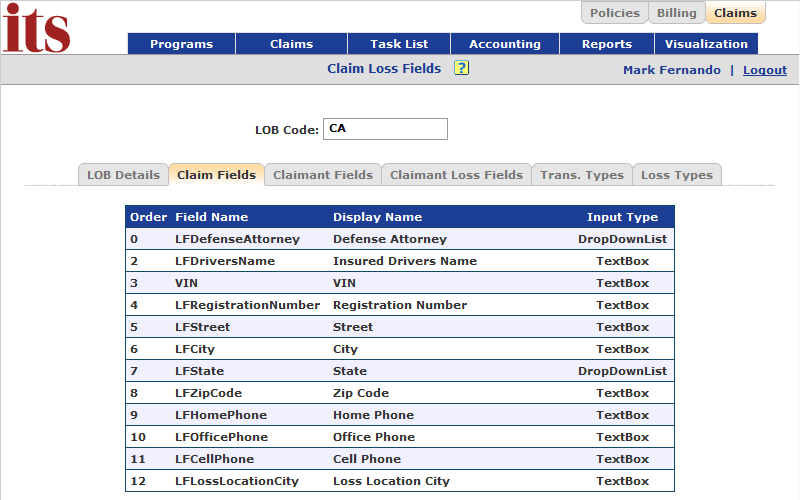Click TextBox type in LFZipCode row
Image resolution: width=800 pixels, height=500 pixels.
tap(622, 393)
